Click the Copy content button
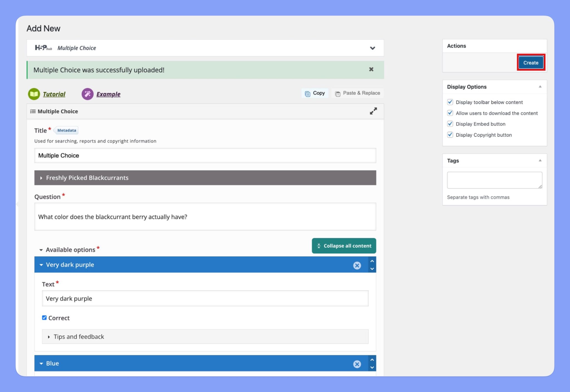 point(315,93)
